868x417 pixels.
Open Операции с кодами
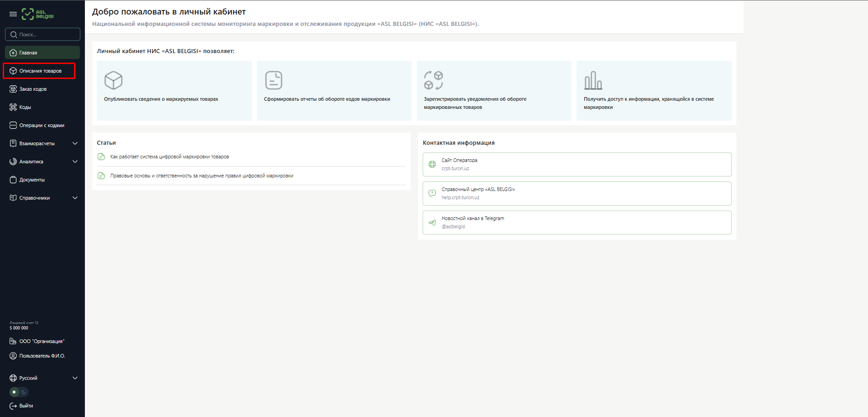point(43,125)
